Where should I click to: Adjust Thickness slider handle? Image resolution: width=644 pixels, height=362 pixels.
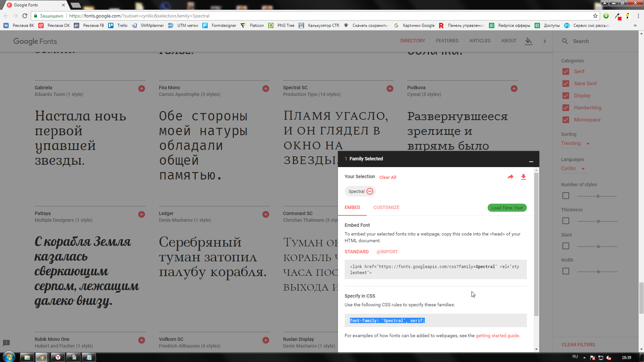click(598, 221)
